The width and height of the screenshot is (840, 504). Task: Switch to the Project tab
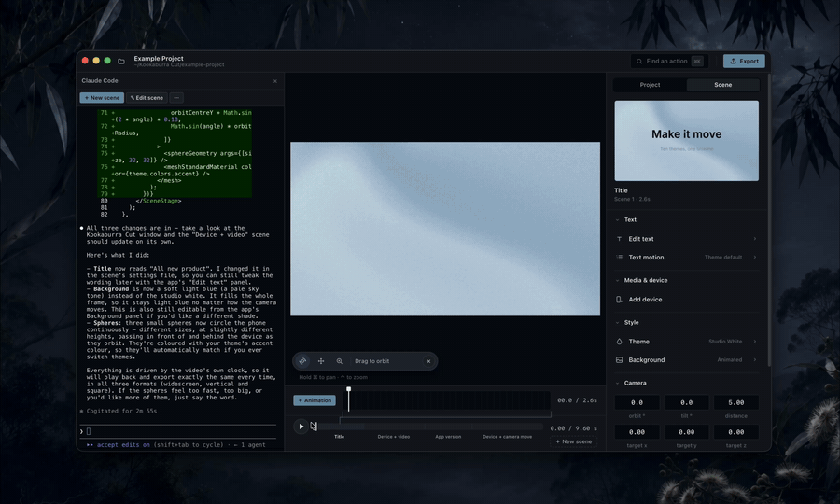tap(650, 85)
